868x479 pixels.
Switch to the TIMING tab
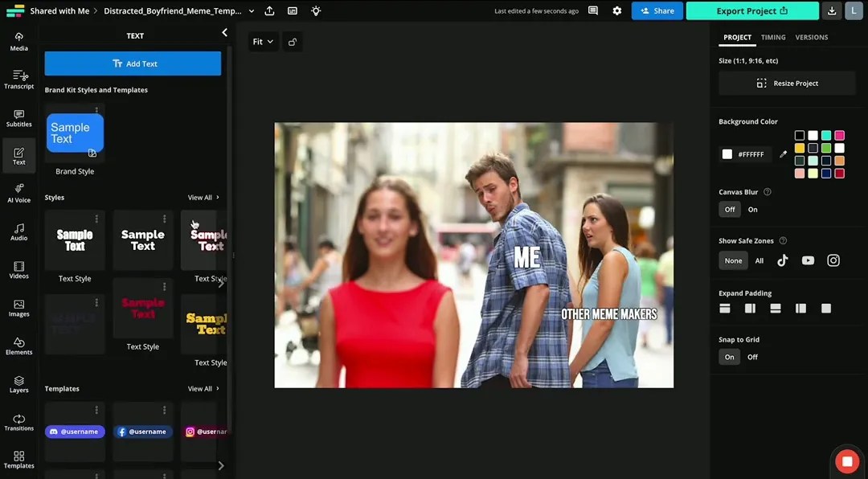coord(773,38)
